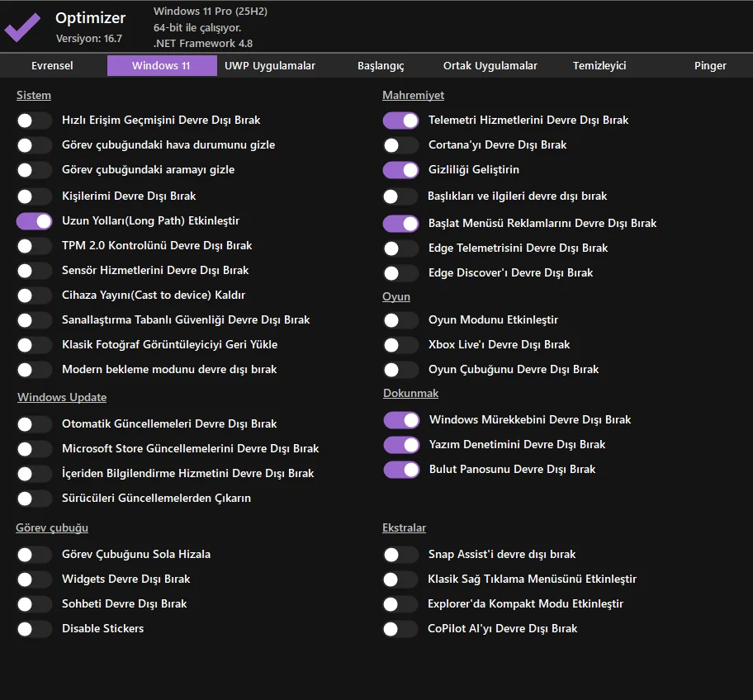
Task: Enable Klasik Sağ Tıklama Menüsünü Etkinleştir
Action: coord(400,579)
